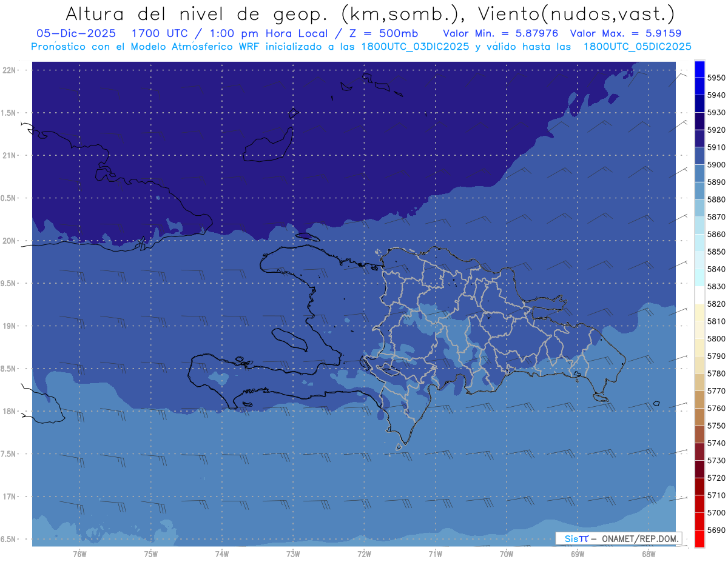
Task: Click the valid-until time '1800UTC_05DIC2025'
Action: pos(637,47)
